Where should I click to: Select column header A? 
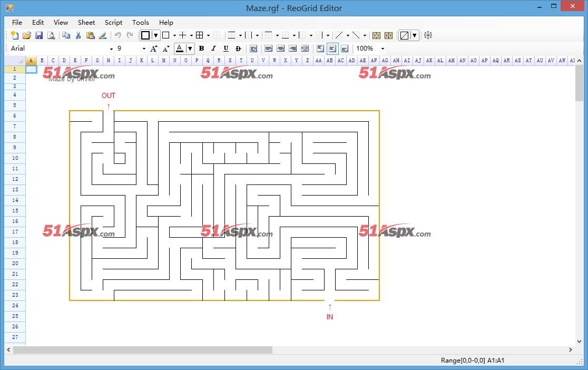(31, 61)
